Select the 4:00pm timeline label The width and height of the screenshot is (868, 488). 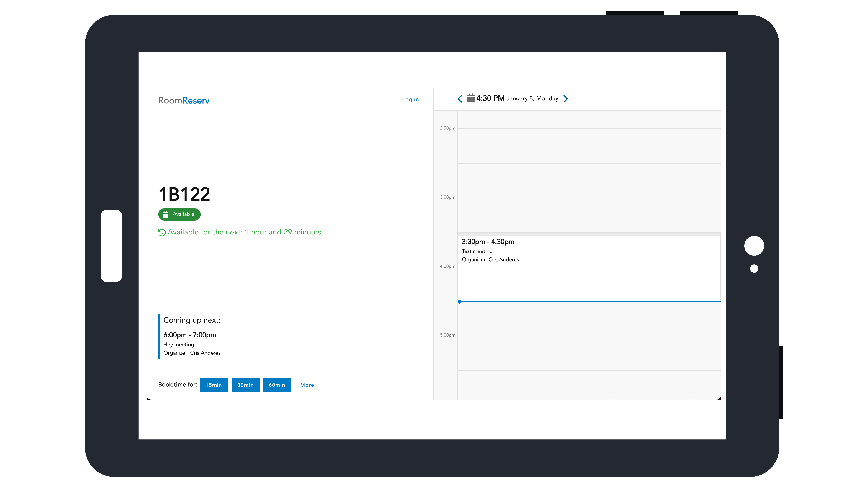pos(447,266)
